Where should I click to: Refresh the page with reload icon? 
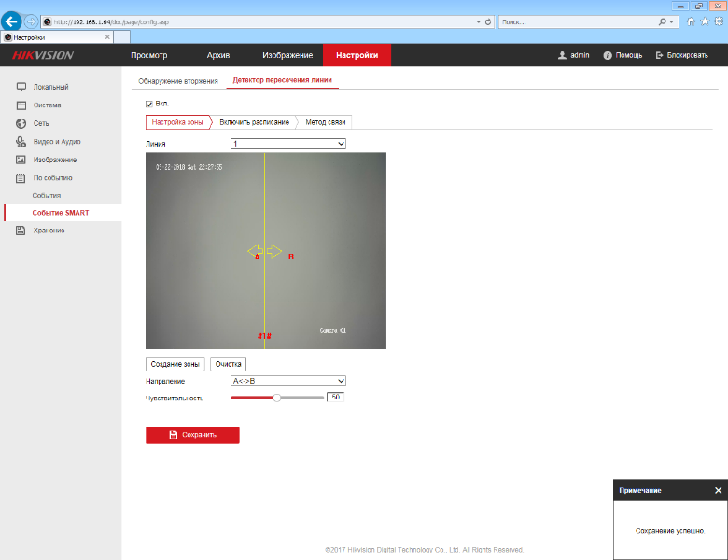pyautogui.click(x=488, y=21)
